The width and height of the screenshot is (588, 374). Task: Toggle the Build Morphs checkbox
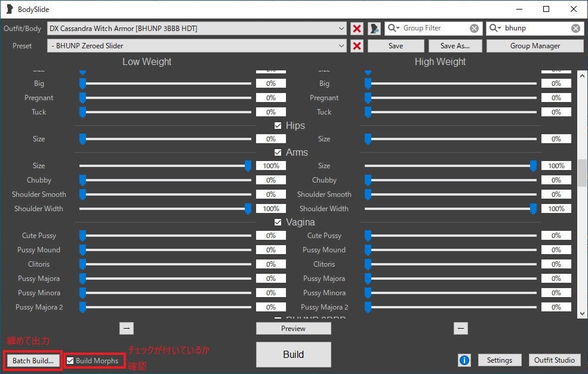tap(70, 360)
